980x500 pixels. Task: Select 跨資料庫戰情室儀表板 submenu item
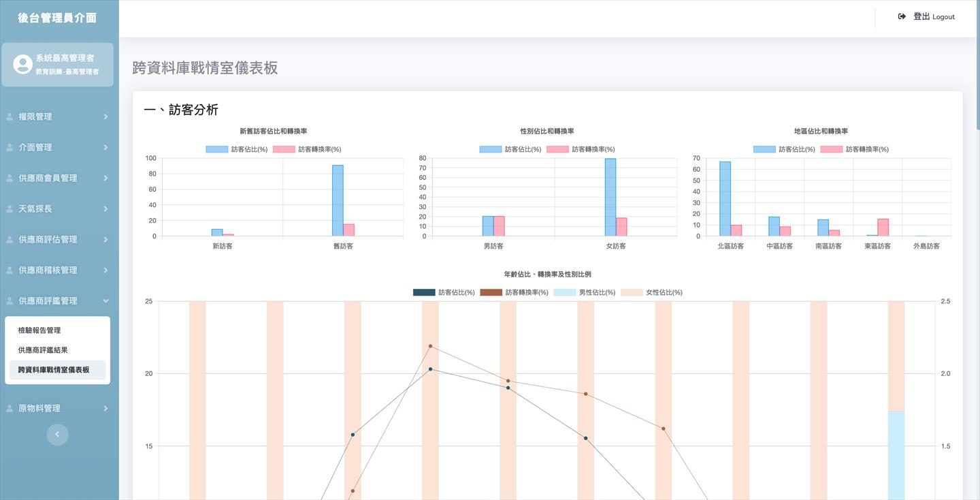click(57, 370)
